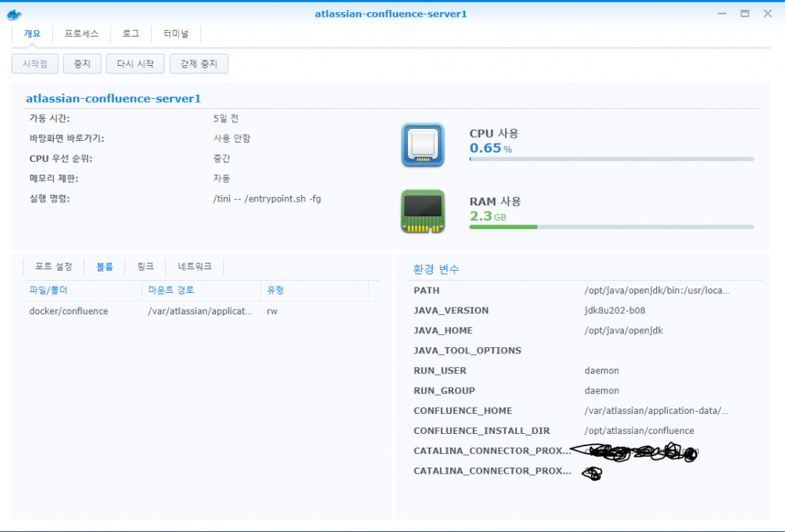
Task: Select the 포트 설정 sub-tab
Action: [54, 267]
